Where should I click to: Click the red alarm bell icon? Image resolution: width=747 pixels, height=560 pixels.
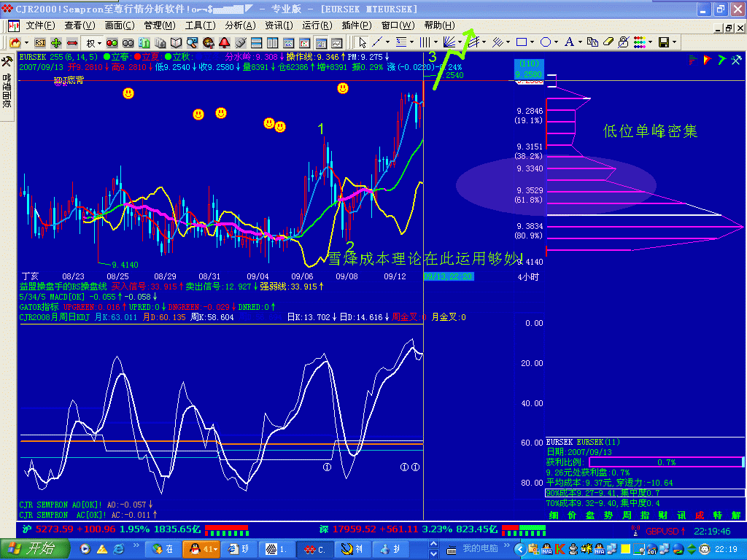pos(224,43)
